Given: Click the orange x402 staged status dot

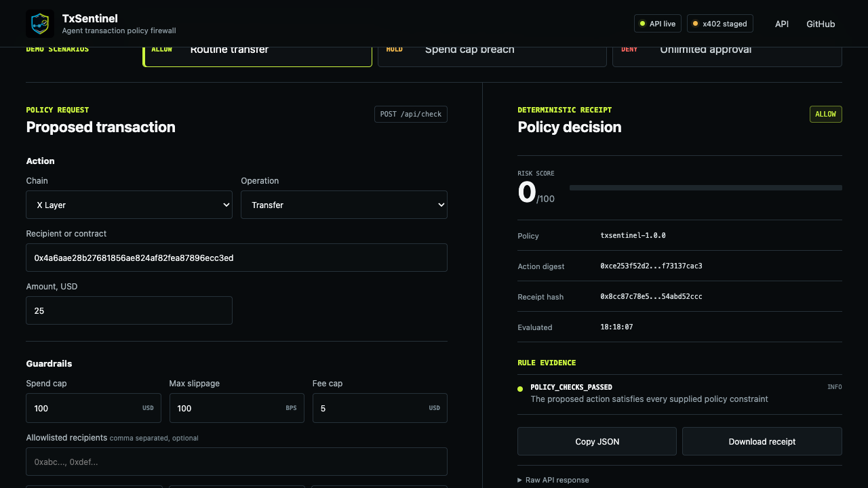Looking at the screenshot, I should (695, 24).
